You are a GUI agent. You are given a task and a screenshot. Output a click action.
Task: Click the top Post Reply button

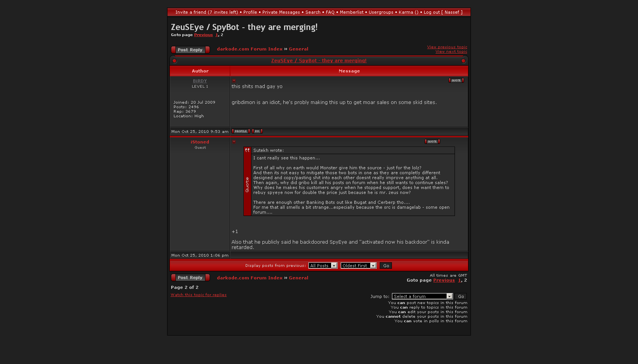pos(190,50)
